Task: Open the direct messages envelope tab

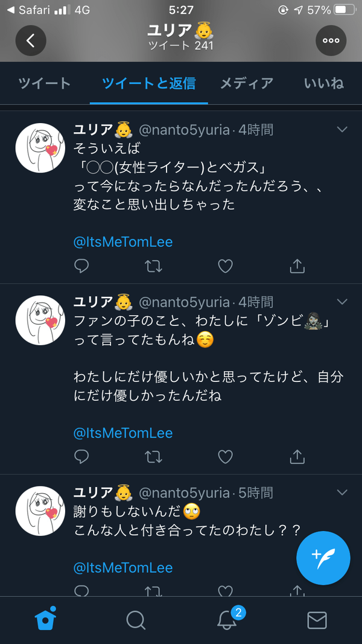Action: click(x=317, y=620)
